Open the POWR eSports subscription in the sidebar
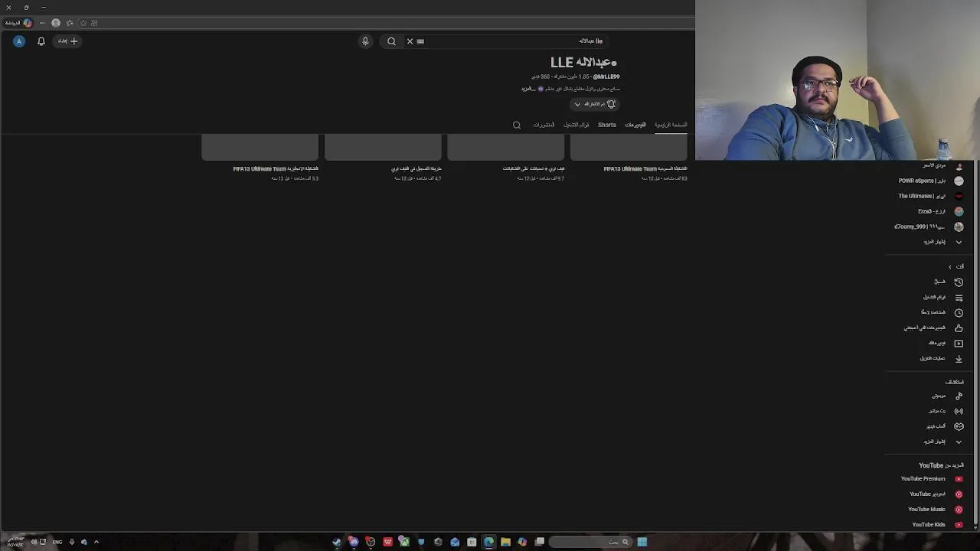980x551 pixels. (x=930, y=181)
